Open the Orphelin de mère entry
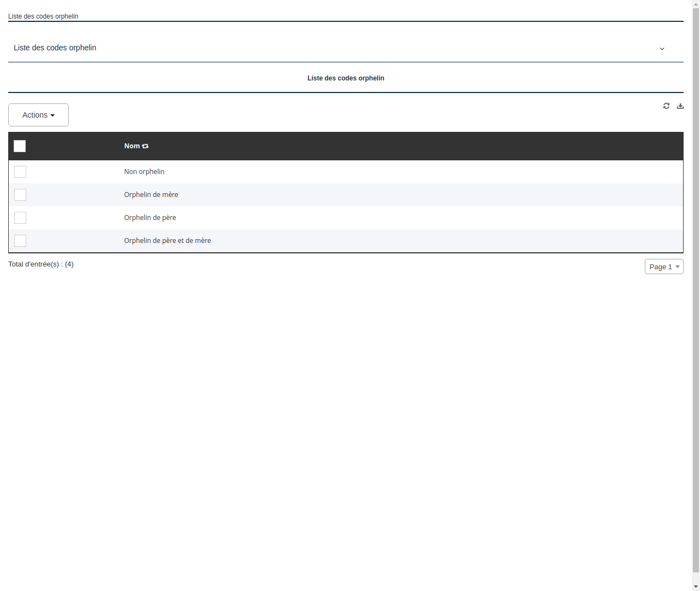This screenshot has width=700, height=591. (151, 194)
